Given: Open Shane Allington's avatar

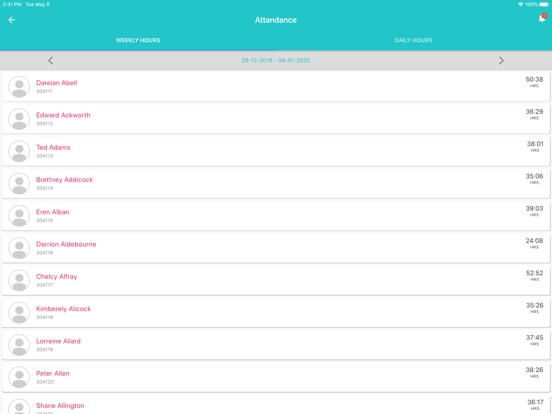Looking at the screenshot, I should (x=19, y=407).
